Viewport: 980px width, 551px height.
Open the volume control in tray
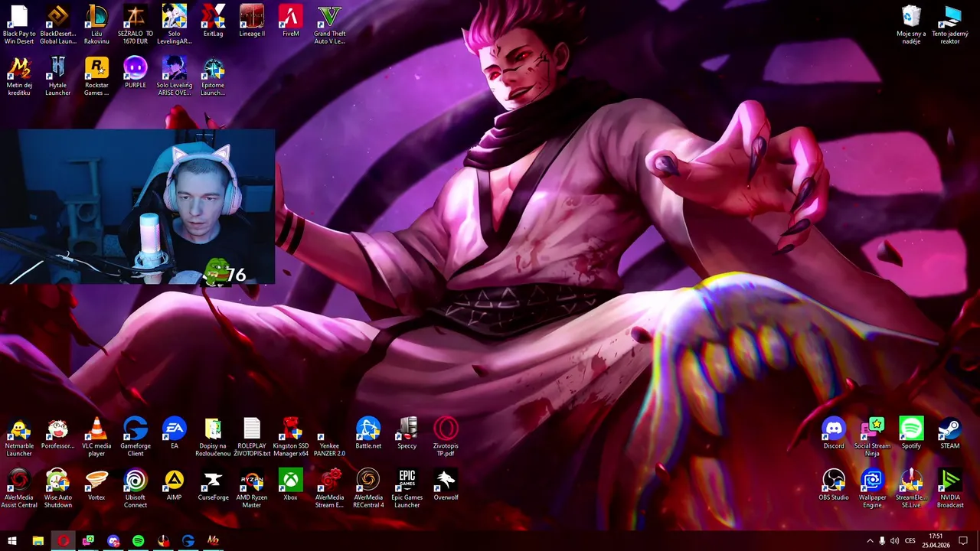[x=894, y=541]
